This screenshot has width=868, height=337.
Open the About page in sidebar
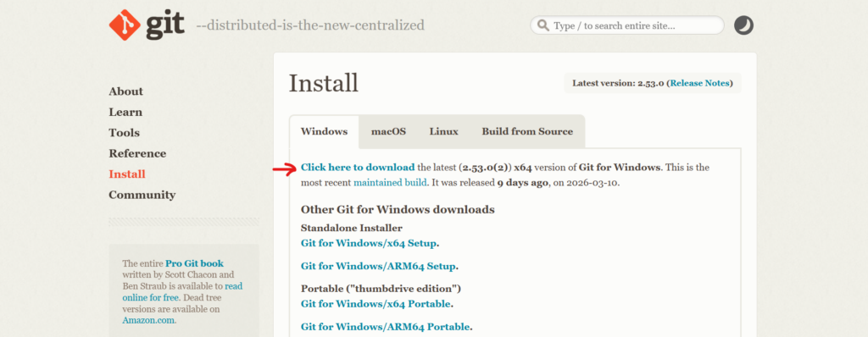pos(125,91)
